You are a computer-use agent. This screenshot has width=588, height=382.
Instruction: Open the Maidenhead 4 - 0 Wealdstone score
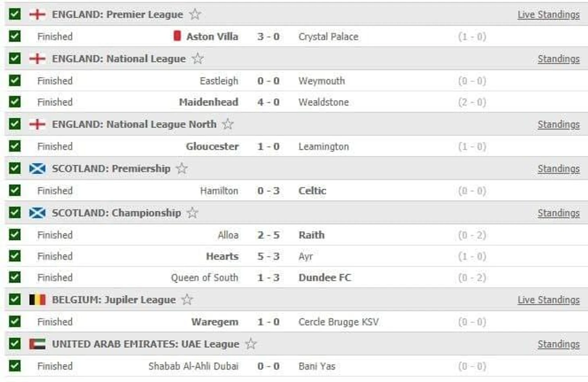tap(268, 102)
